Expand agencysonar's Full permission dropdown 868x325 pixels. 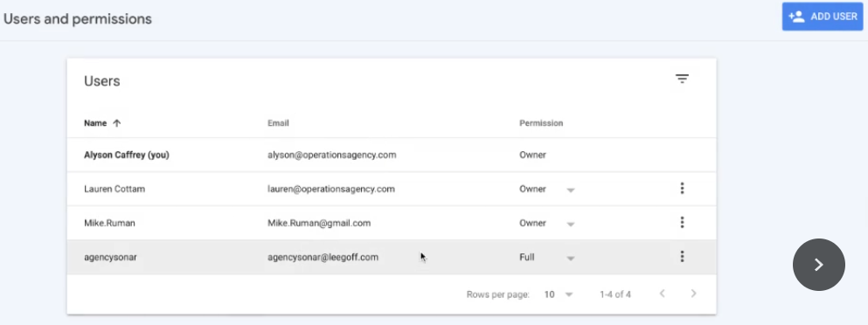pos(571,259)
